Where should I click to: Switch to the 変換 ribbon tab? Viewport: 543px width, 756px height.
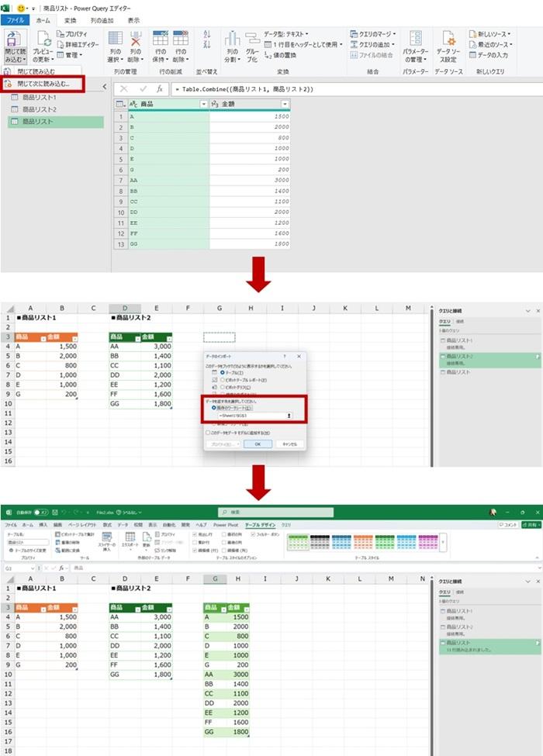[x=71, y=21]
